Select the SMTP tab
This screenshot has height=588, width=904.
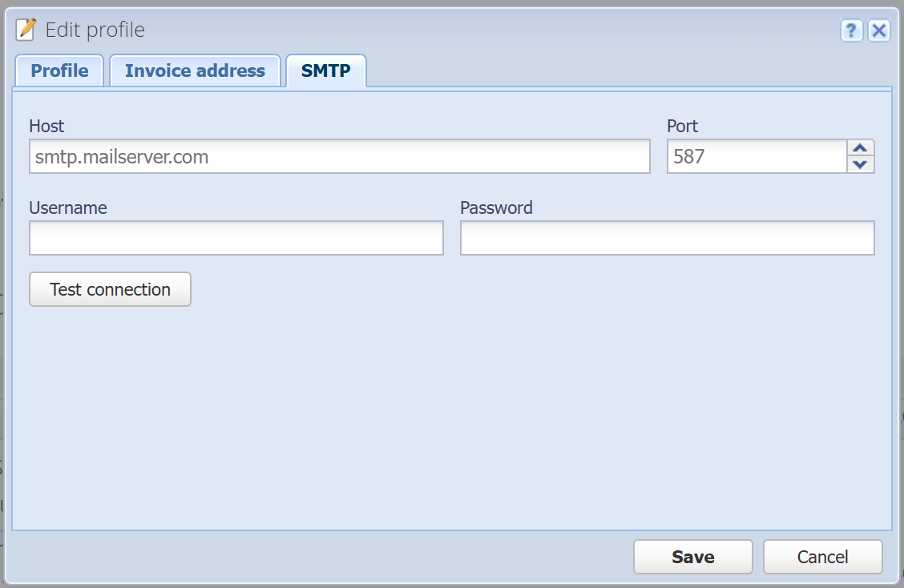[x=325, y=71]
